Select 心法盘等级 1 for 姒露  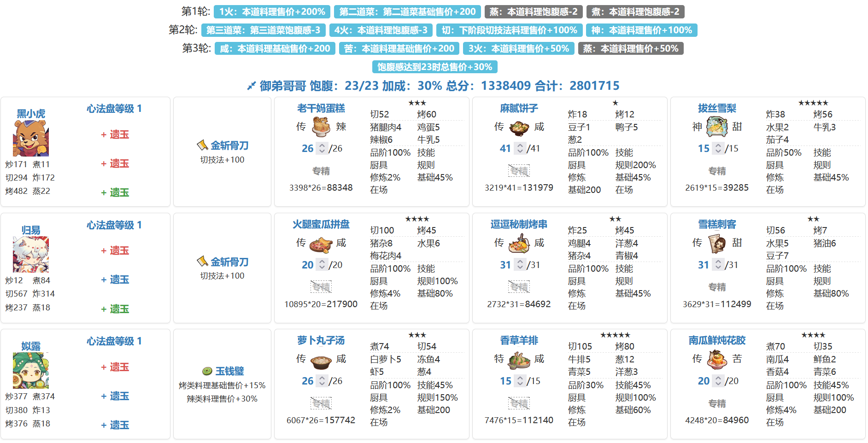pyautogui.click(x=114, y=341)
